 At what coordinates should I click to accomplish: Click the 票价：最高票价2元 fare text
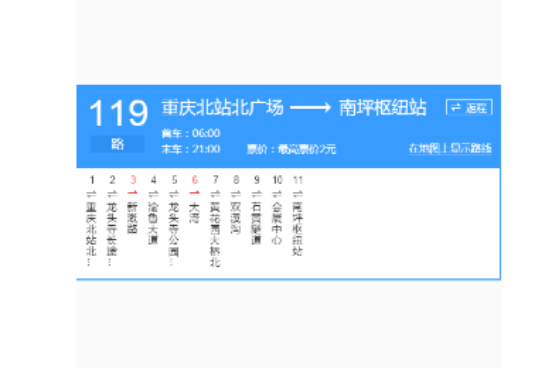click(291, 149)
